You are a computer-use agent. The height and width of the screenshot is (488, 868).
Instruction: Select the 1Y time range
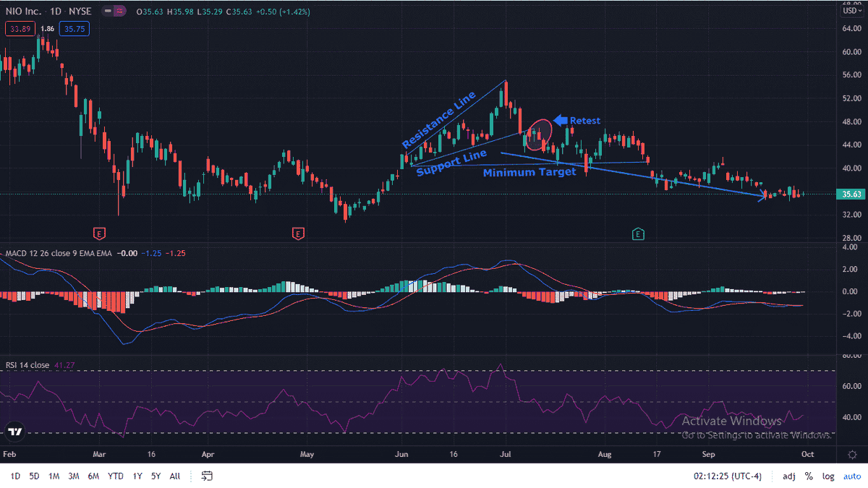137,476
